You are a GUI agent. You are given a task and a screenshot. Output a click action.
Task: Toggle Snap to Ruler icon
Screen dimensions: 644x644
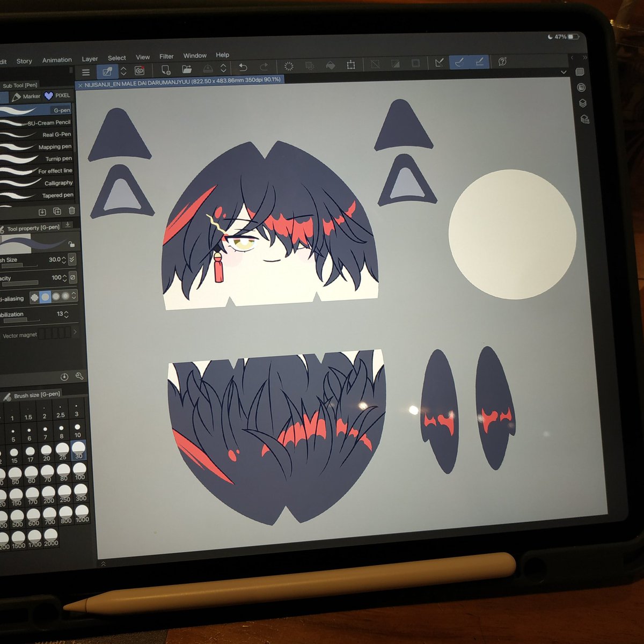click(x=440, y=63)
